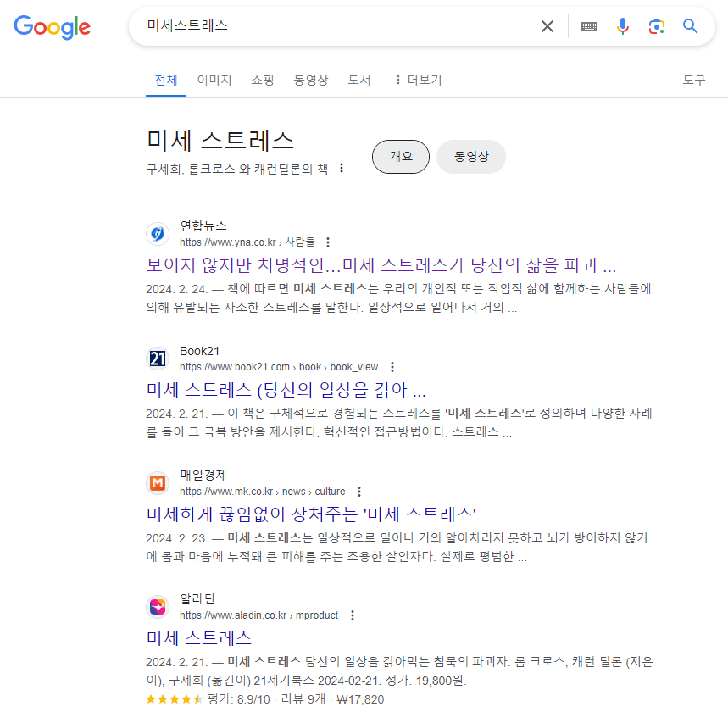Switch to the 도서 tab

[x=358, y=80]
